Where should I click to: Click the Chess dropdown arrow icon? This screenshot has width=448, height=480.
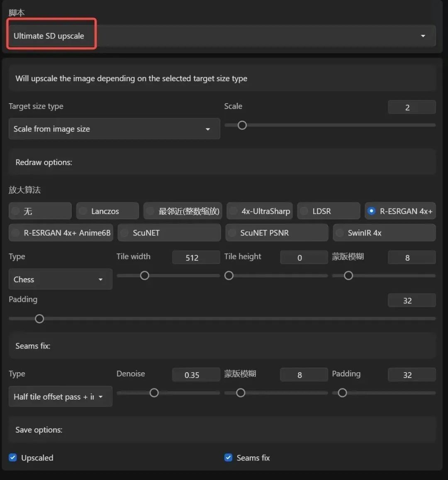pos(100,279)
